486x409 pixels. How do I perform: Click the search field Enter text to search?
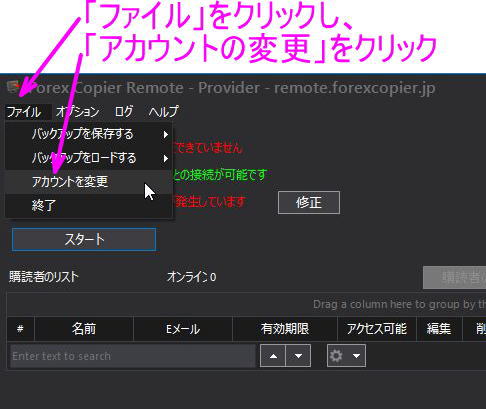click(133, 356)
